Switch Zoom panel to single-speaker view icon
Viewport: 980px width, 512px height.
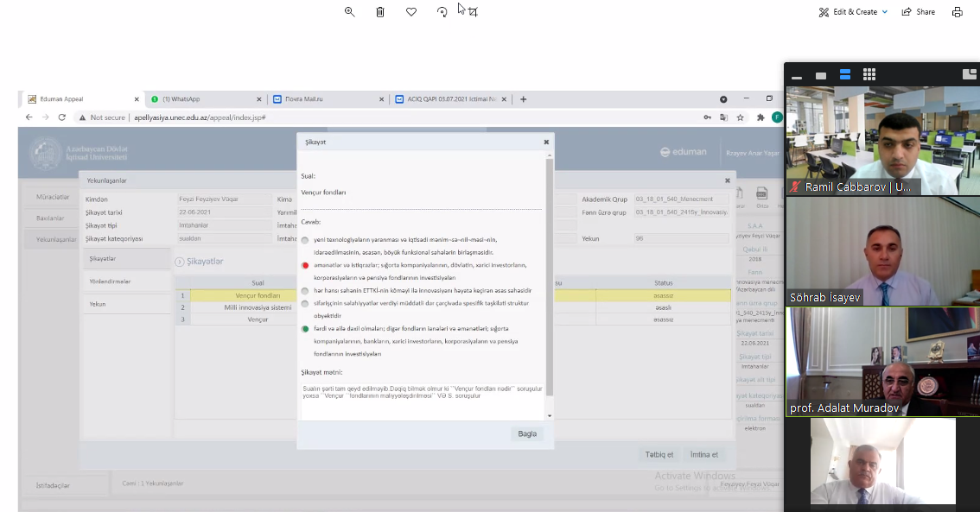pos(821,76)
